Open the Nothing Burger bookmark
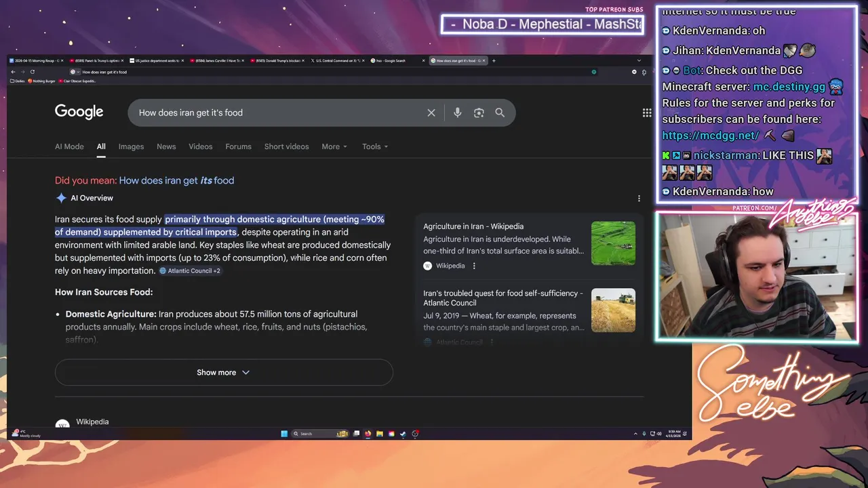 [x=42, y=81]
